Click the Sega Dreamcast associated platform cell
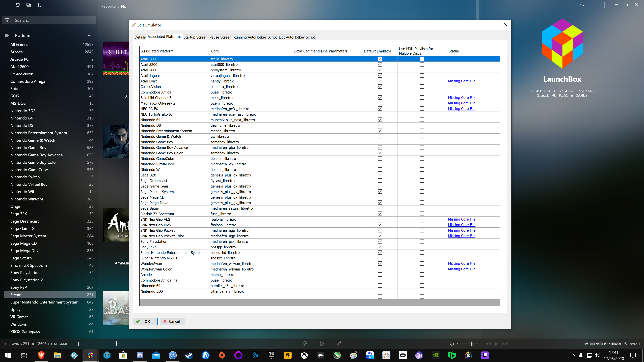644x362 pixels. [174, 181]
